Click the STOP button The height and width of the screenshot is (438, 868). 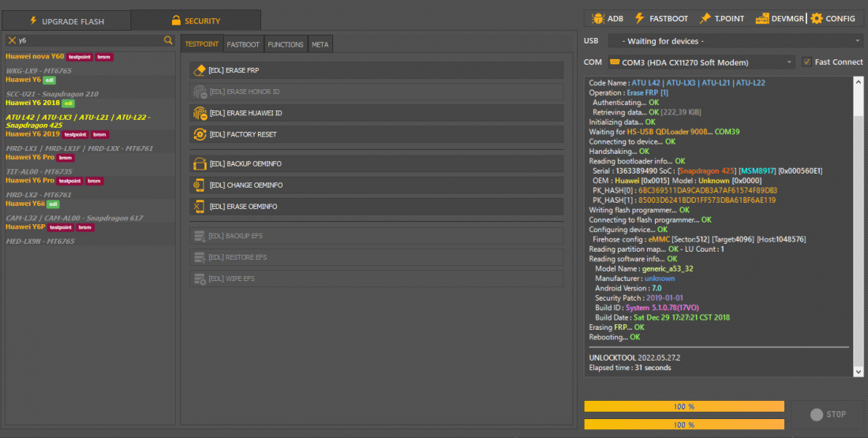828,414
